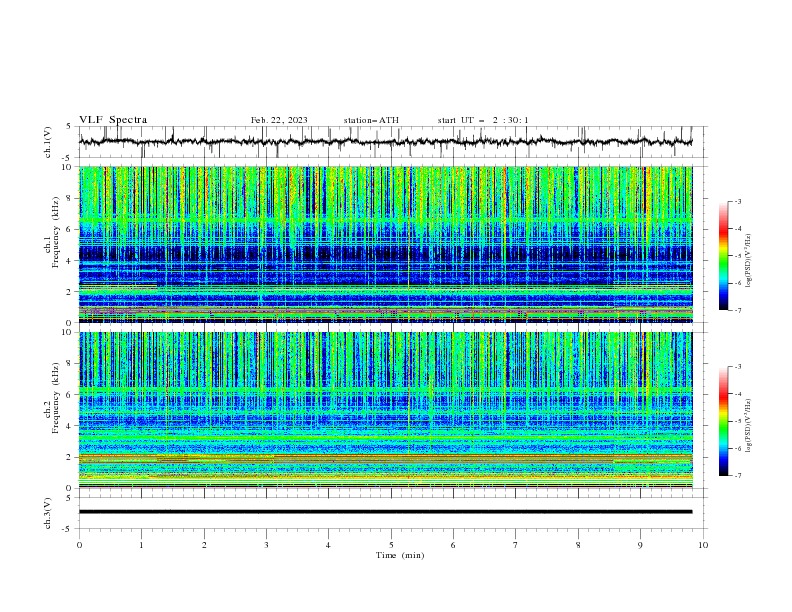792x612 pixels.
Task: Click the "ch.1(V)" vertical axis label
Action: [48, 142]
